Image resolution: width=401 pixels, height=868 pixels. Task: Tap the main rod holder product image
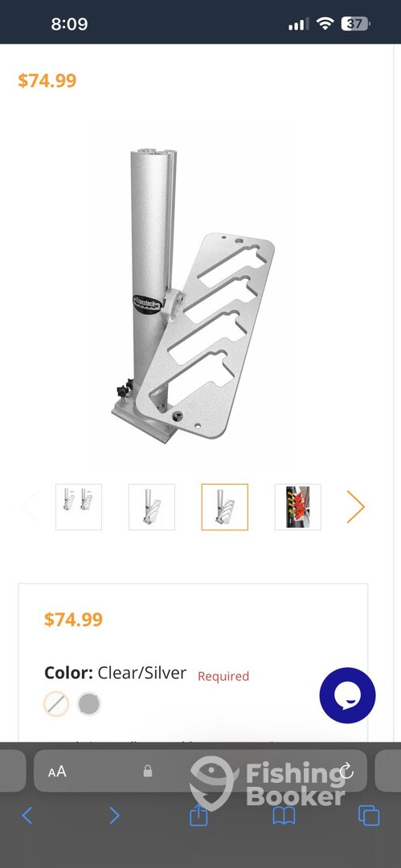(x=193, y=293)
